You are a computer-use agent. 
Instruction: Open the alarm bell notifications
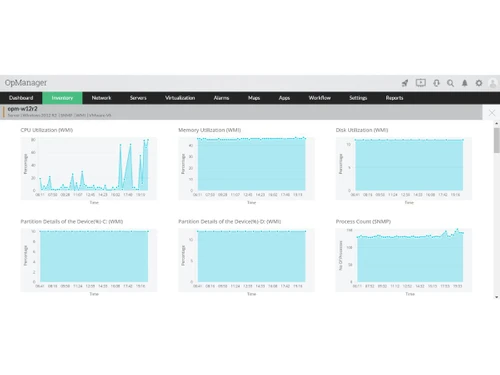point(464,83)
